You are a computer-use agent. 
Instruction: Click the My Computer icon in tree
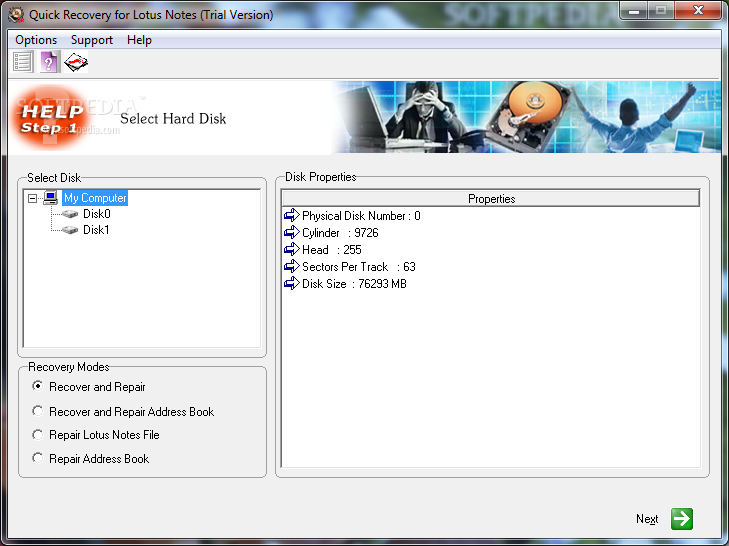pos(50,198)
